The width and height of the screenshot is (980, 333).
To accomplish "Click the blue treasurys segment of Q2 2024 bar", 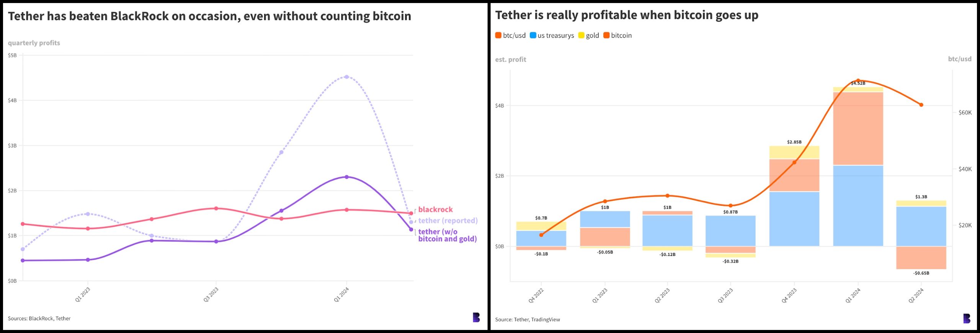I will pos(921,226).
